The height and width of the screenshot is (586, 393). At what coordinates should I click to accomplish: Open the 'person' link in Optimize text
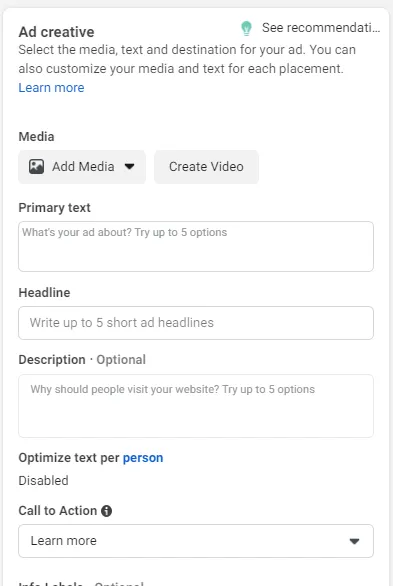point(143,458)
